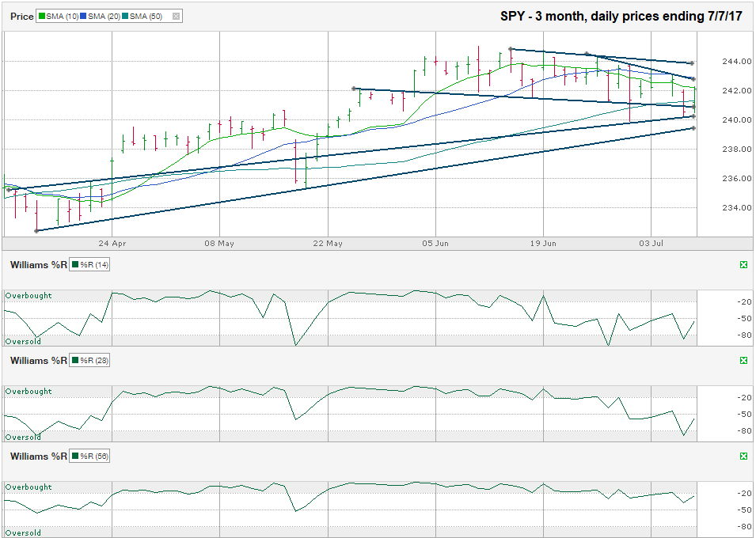Viewport: 756px width, 538px height.
Task: Click the teal SMA (50) legend swatch
Action: coord(125,17)
